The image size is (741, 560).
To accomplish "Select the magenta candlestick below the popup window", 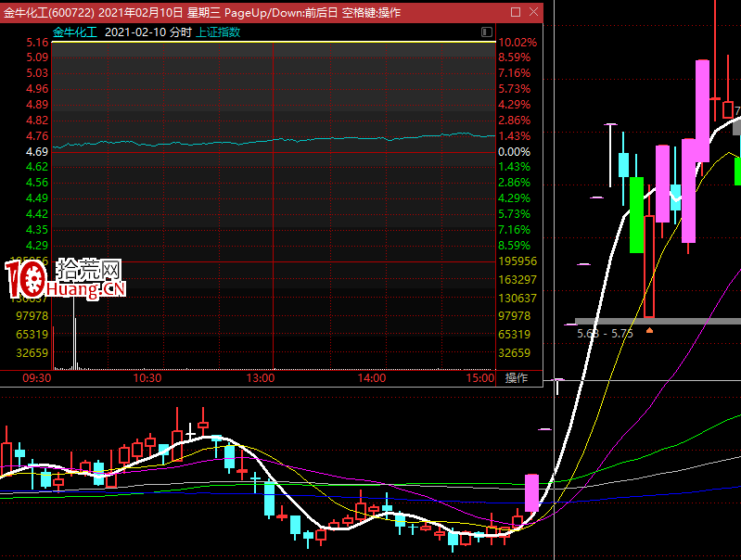I will pos(532,493).
